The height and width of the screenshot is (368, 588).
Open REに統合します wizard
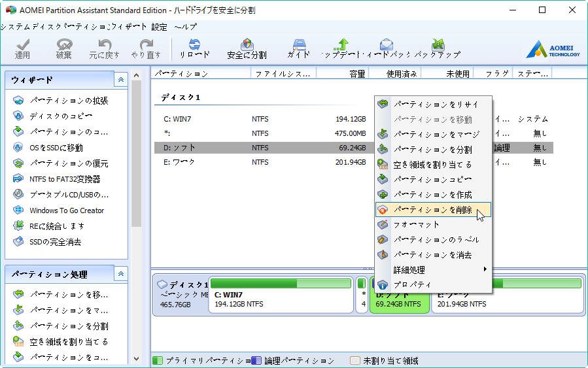coord(49,226)
